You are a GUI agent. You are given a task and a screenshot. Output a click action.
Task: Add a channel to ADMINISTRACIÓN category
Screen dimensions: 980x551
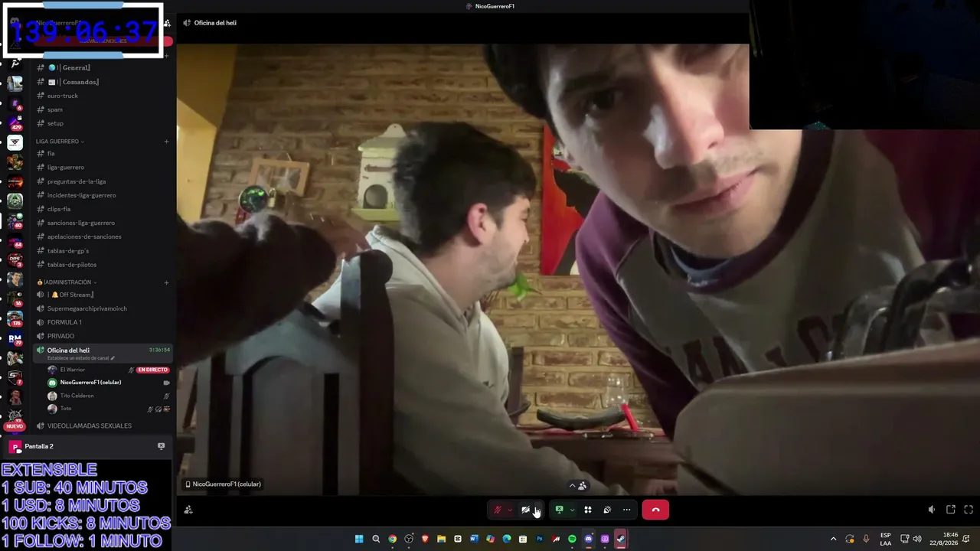pos(166,282)
